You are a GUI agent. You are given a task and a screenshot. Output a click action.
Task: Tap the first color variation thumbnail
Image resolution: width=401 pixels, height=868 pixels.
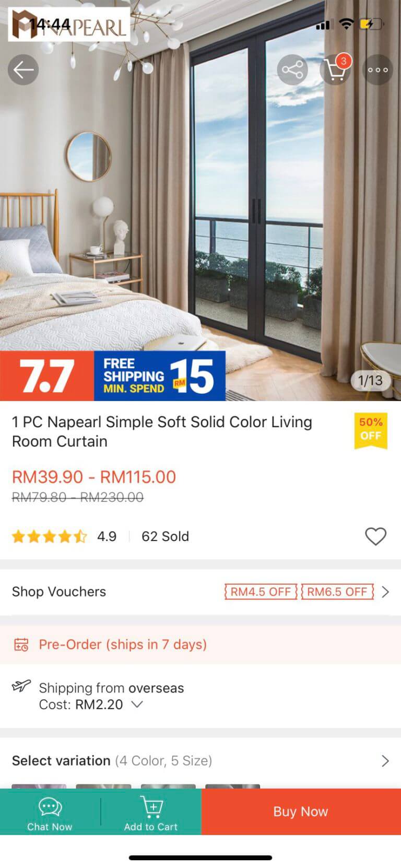pyautogui.click(x=39, y=786)
